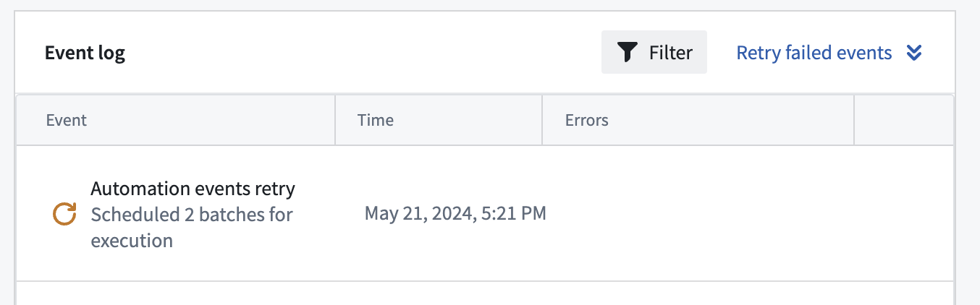Click the orange circular retry arrow icon
The height and width of the screenshot is (305, 980).
[x=65, y=214]
